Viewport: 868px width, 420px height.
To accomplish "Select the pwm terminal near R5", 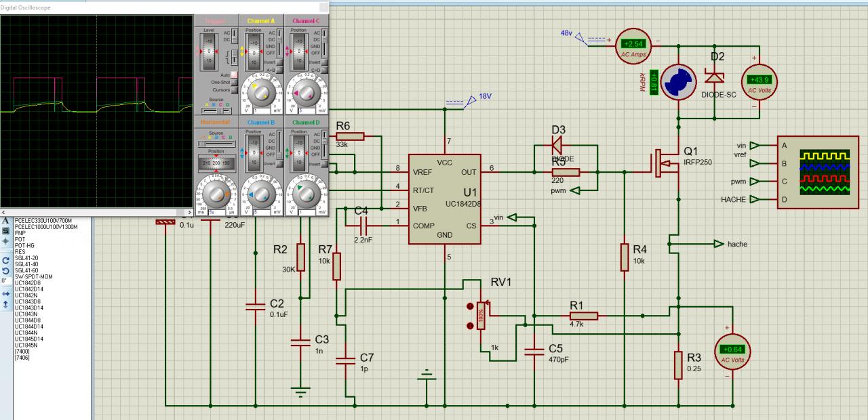I will 576,191.
